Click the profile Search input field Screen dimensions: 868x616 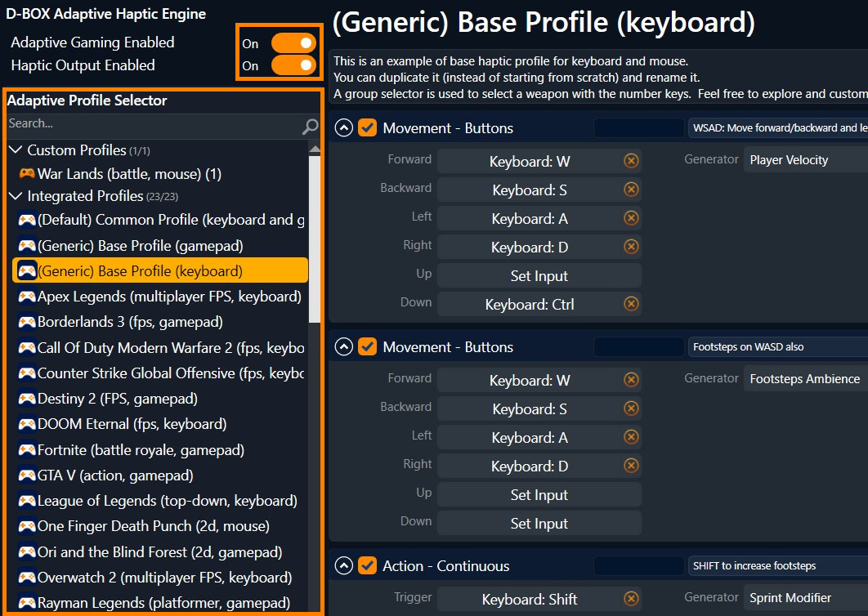coord(151,123)
